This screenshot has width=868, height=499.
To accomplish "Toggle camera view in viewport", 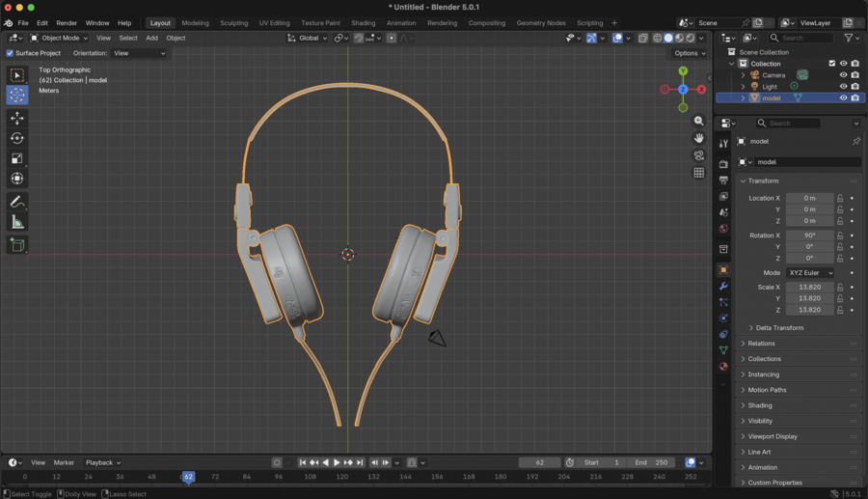I will tap(698, 155).
